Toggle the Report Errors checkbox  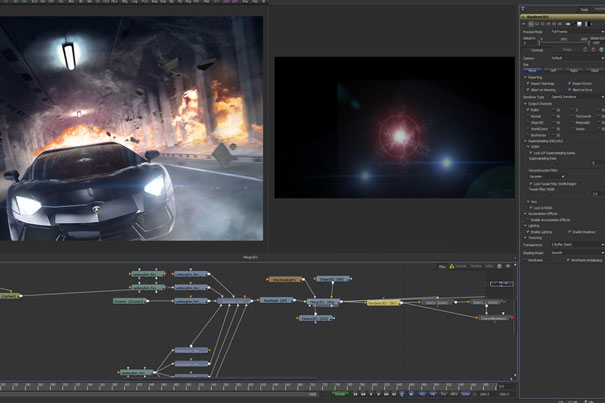570,83
